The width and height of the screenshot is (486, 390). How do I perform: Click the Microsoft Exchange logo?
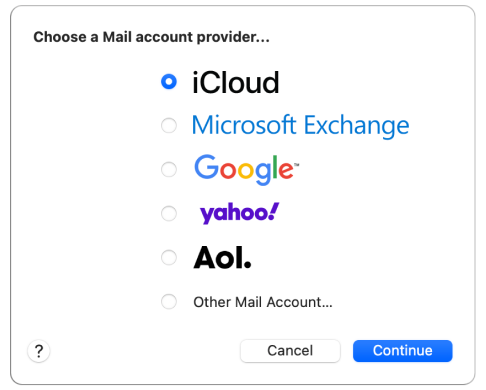pyautogui.click(x=300, y=126)
